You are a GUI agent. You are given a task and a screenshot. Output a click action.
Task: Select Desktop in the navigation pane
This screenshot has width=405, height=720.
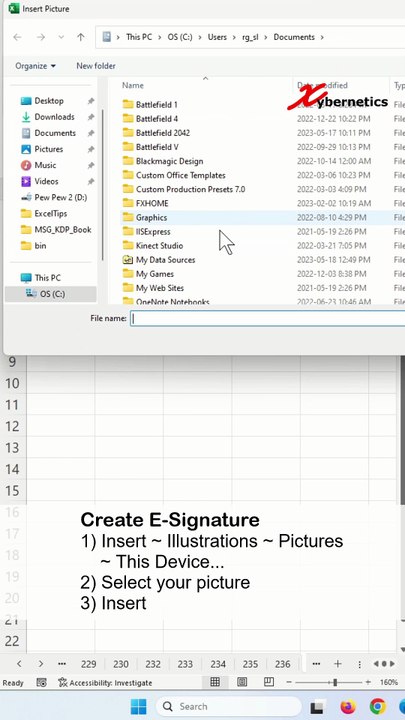click(49, 101)
